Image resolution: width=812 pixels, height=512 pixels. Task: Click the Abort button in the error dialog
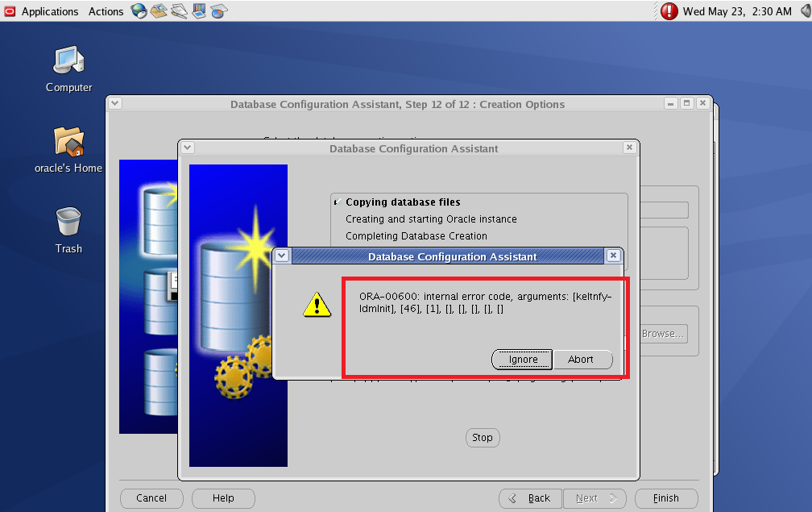click(582, 360)
